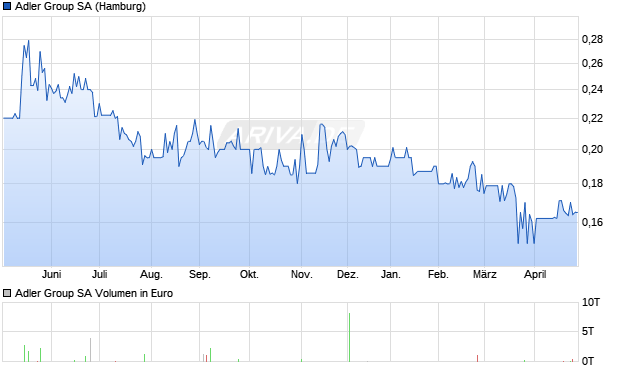Click the 0,18 price axis value
620x371 pixels.
point(592,184)
